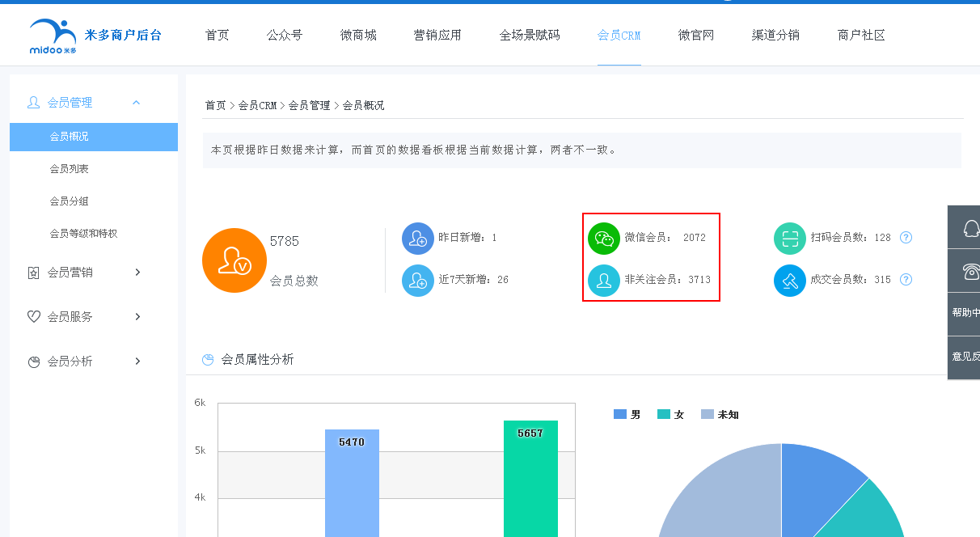
Task: Click the 成交会员数 gavel icon
Action: [x=790, y=281]
